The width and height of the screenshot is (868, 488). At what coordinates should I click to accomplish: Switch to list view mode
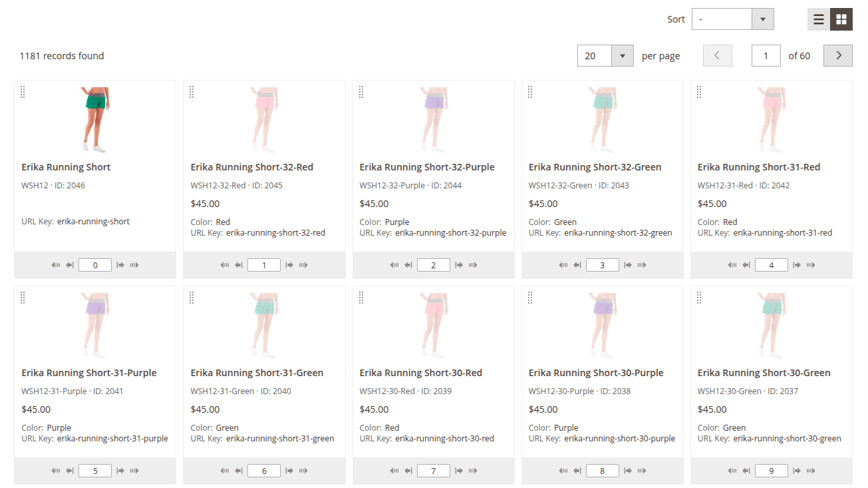point(819,19)
